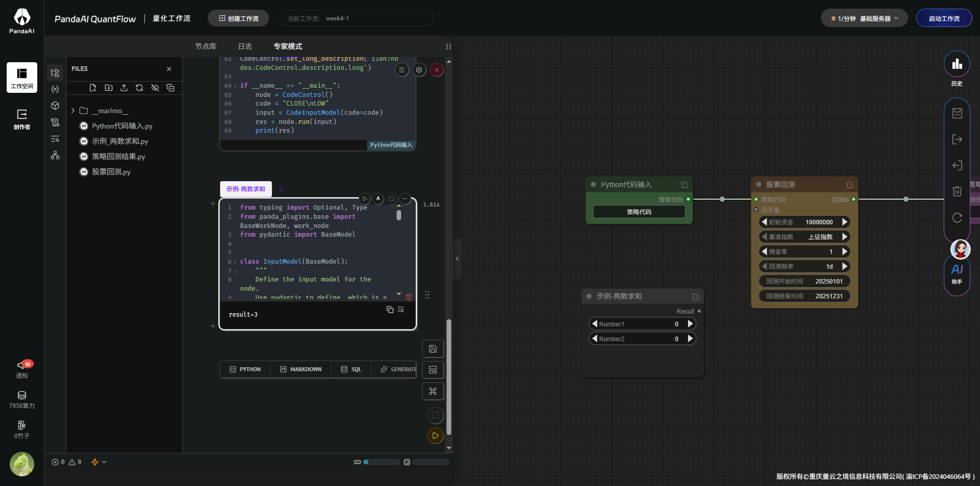980x486 pixels.
Task: Toggle the 股票回测 node edit icon
Action: point(850,185)
